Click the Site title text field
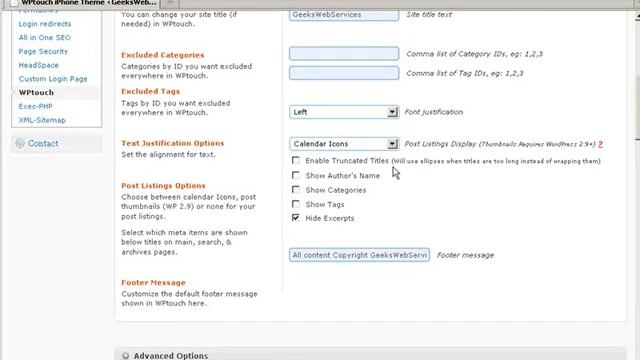Image resolution: width=640 pixels, height=360 pixels. (344, 15)
